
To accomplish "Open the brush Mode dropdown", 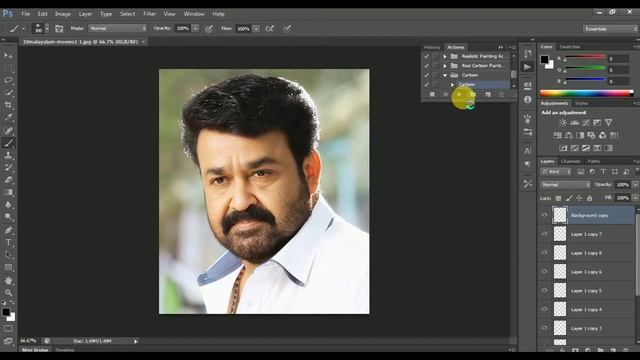I will [x=118, y=29].
